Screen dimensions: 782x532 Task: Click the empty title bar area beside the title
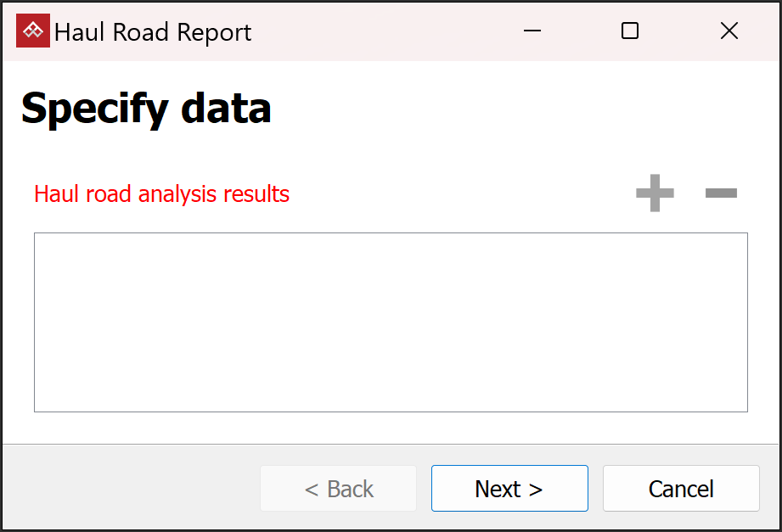[382, 31]
